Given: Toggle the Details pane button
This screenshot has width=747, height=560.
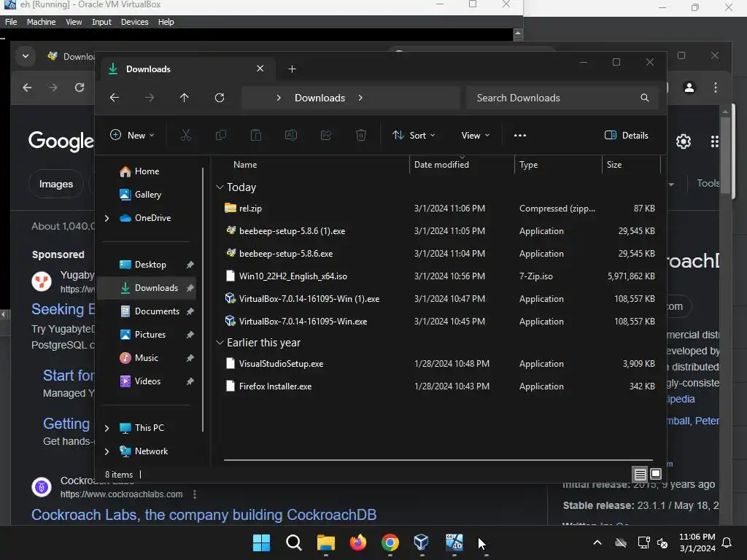Looking at the screenshot, I should 626,135.
